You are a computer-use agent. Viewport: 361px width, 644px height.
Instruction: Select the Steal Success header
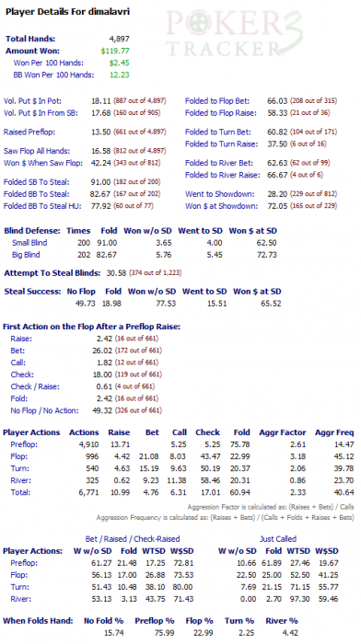32,292
